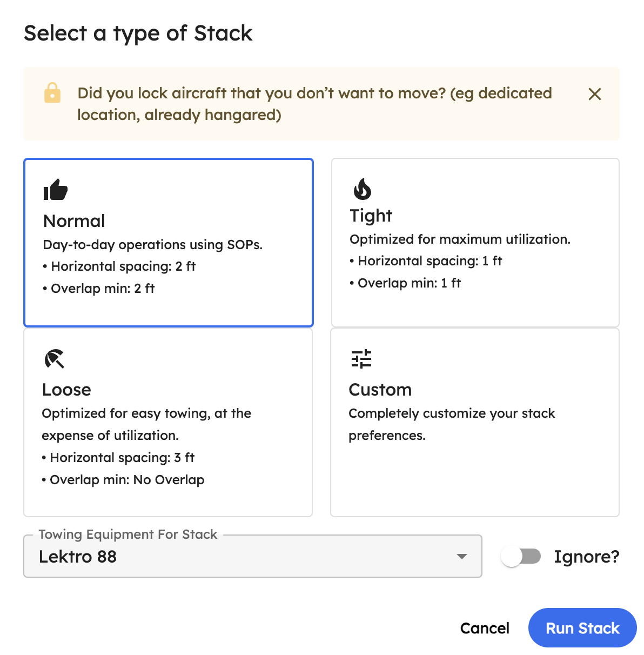644x655 pixels.
Task: Toggle the Ignore switch for towing equipment
Action: click(x=521, y=556)
